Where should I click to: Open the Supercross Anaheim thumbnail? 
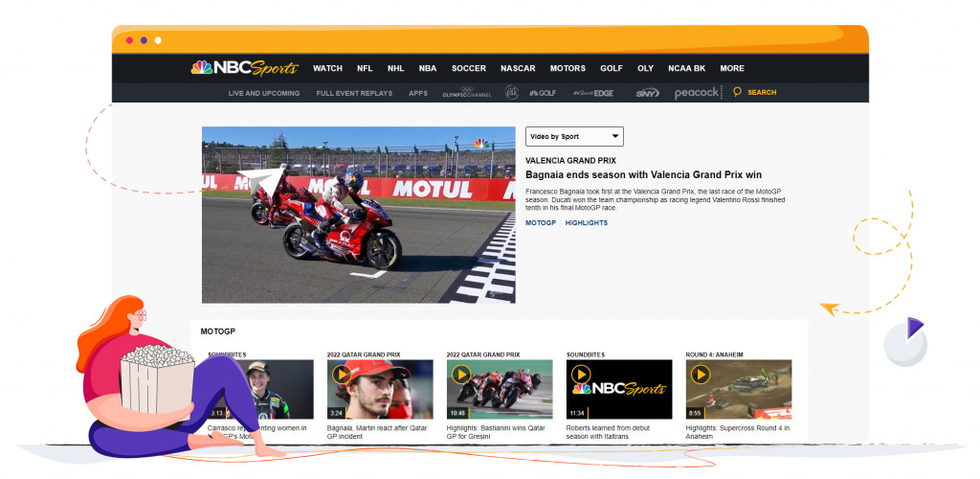click(739, 389)
